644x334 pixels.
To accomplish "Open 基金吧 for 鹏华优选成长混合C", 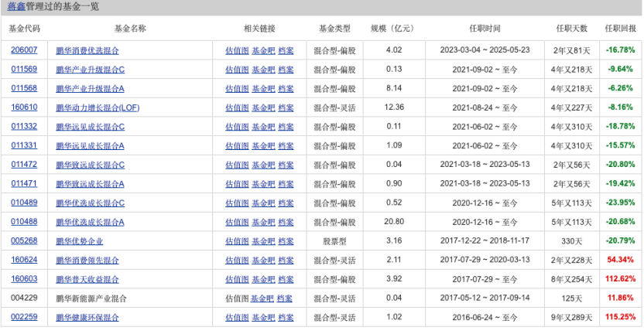I will (263, 203).
